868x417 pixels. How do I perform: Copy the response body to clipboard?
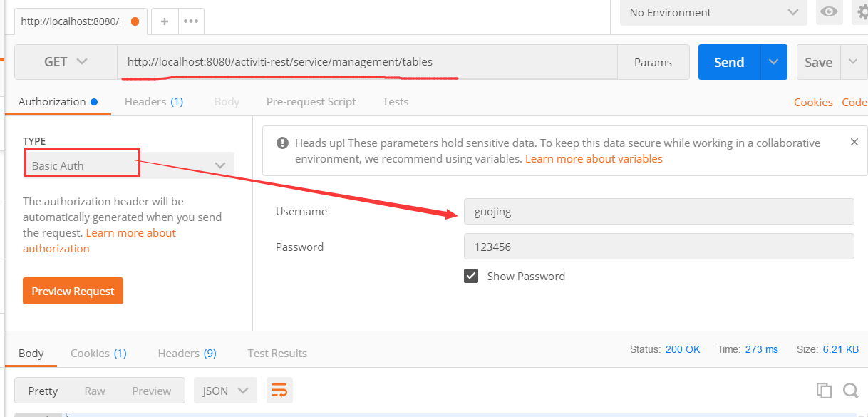(824, 391)
